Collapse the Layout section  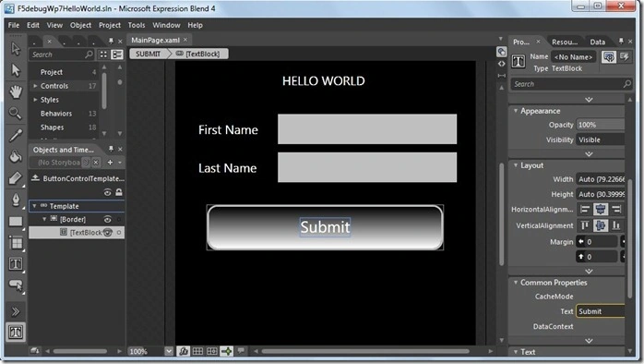[516, 165]
